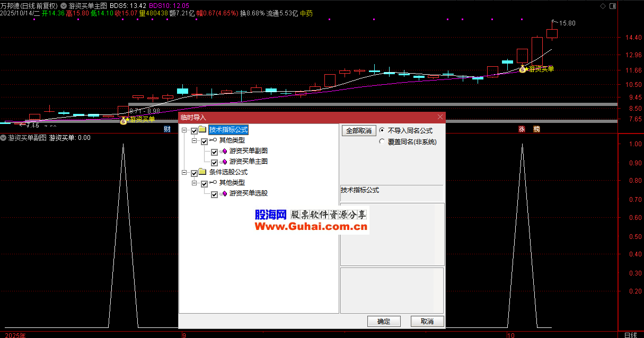Screen dimensions: 644x338
Task: Collapse the 条件选股公式 tree node
Action: point(184,173)
